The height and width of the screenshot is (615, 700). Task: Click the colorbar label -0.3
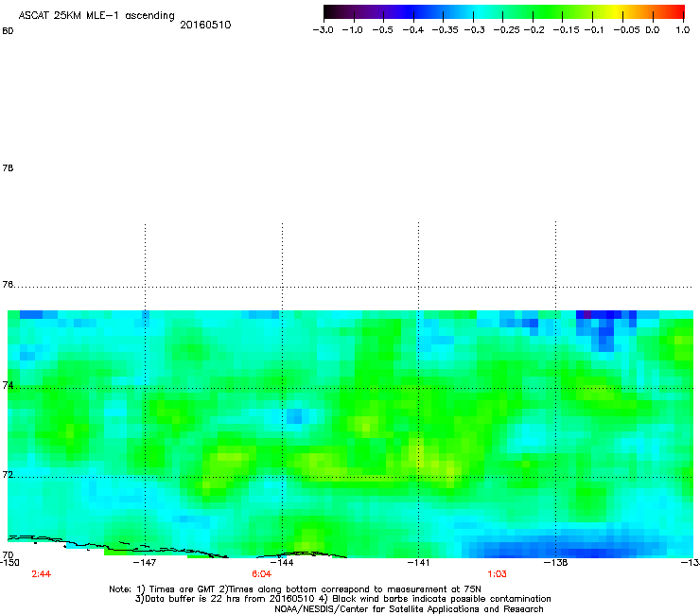click(x=474, y=30)
